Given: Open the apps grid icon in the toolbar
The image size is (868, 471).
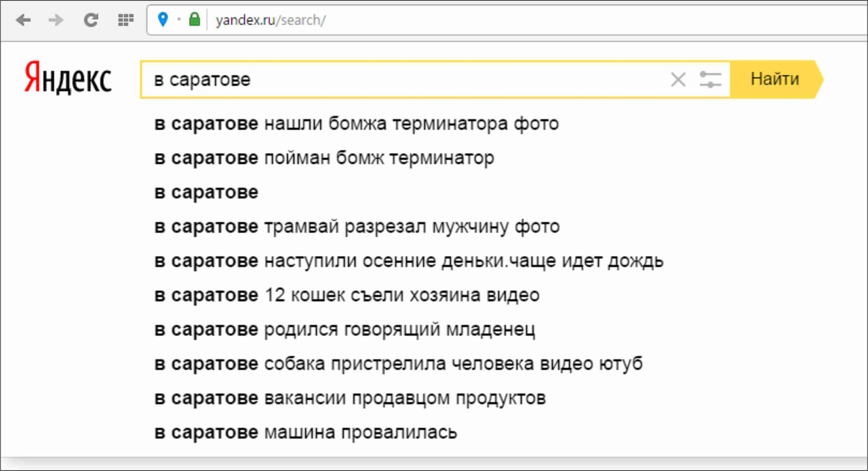Looking at the screenshot, I should click(125, 20).
